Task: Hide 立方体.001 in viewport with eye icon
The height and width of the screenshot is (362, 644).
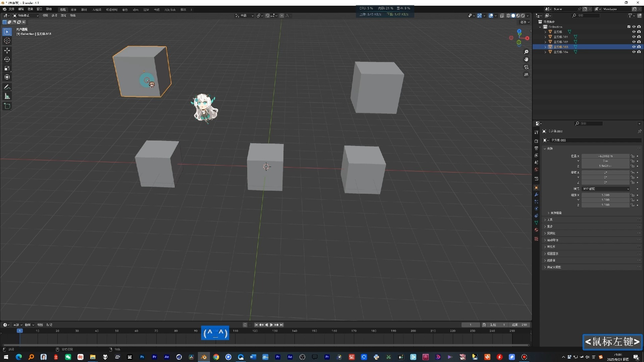Action: coord(634,37)
